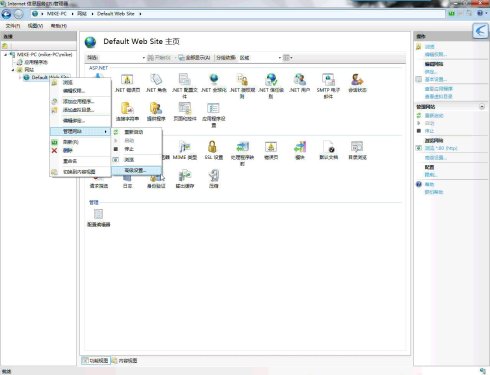This screenshot has width=490, height=375.
Task: Open the Configuration Editor icon under Management
Action: coord(99,218)
